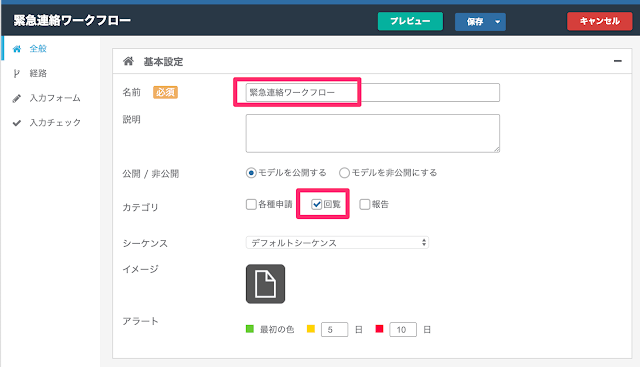Click the キャンセル button

tap(600, 21)
